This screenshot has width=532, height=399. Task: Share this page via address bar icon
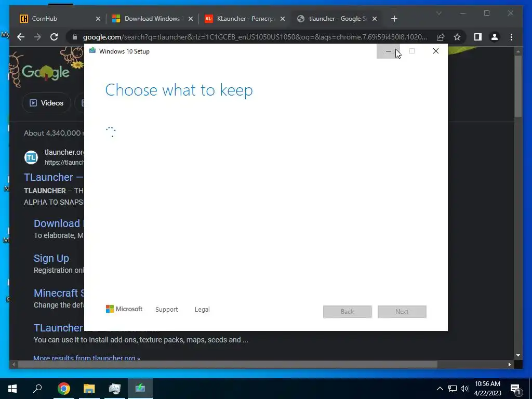[x=441, y=37]
